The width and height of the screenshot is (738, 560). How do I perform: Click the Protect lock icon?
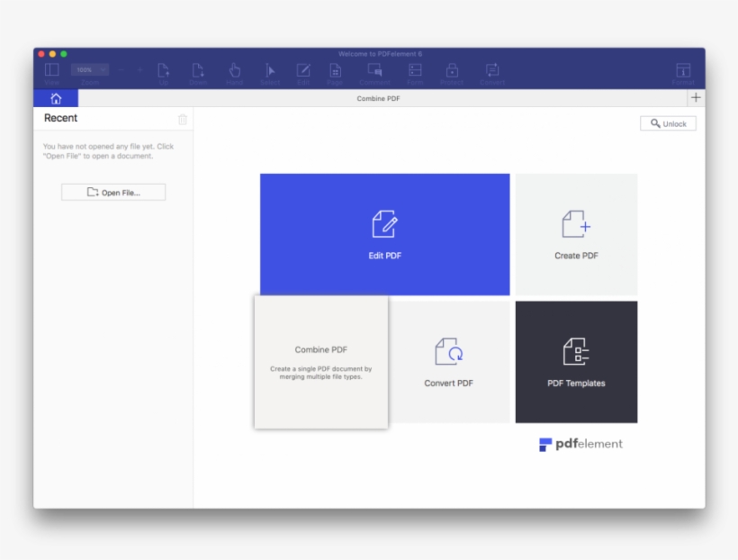452,71
